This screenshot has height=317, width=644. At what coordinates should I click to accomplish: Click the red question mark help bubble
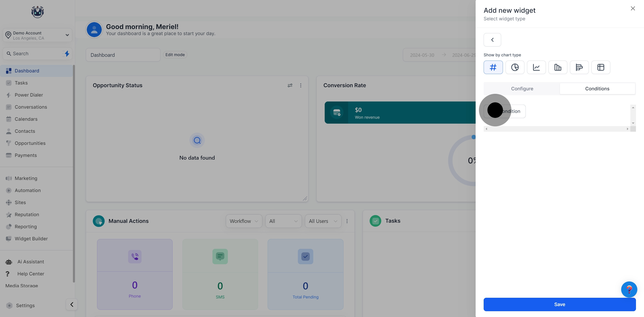coord(629,289)
